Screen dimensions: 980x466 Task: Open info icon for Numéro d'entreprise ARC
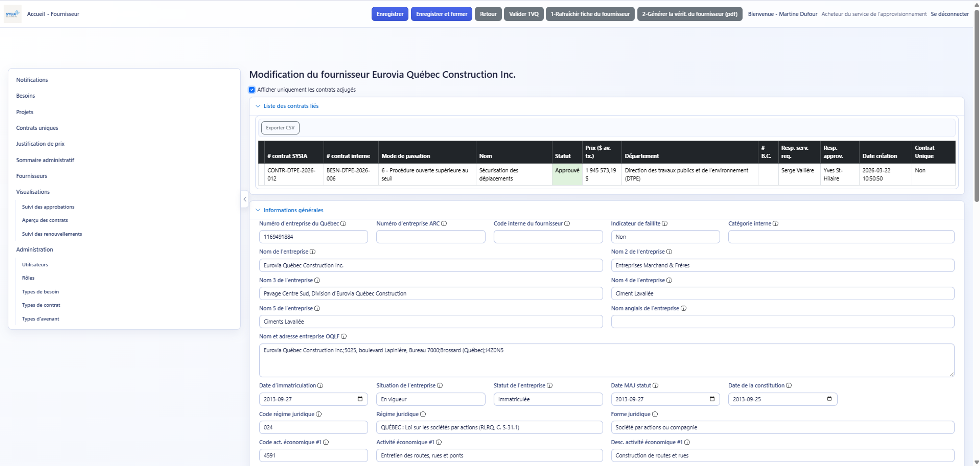click(444, 224)
